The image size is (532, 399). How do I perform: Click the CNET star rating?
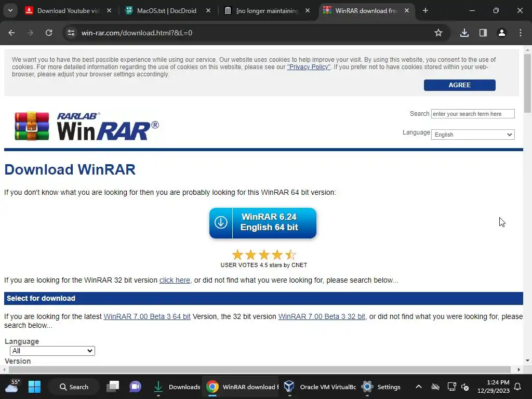pos(263,255)
